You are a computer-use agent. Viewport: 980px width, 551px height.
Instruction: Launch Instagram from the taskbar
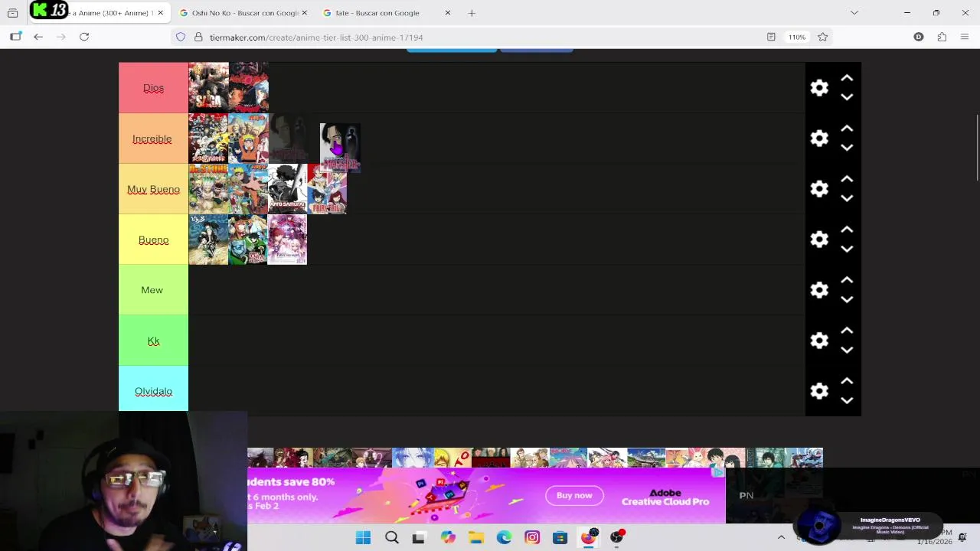(x=532, y=537)
